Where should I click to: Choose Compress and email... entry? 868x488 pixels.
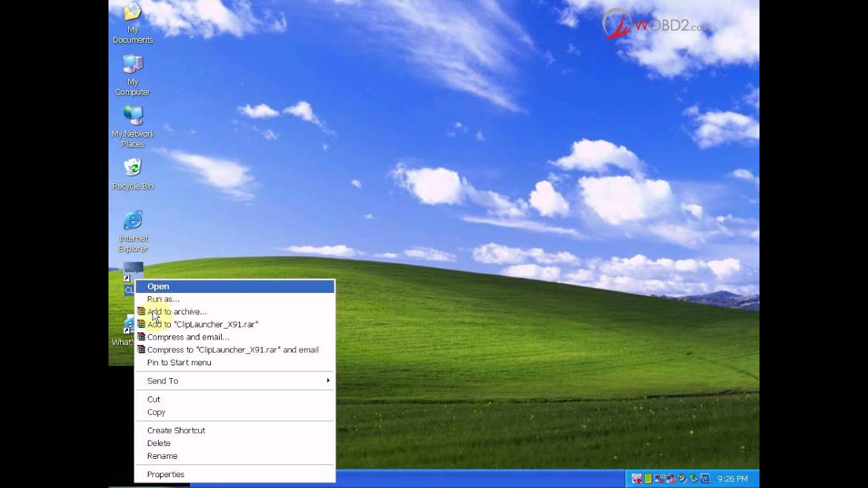pyautogui.click(x=235, y=337)
